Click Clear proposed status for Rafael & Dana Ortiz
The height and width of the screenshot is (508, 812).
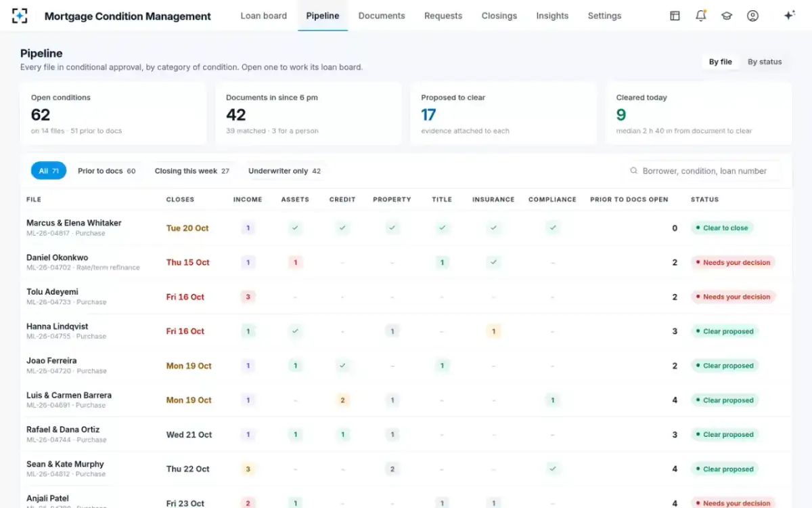tap(725, 435)
